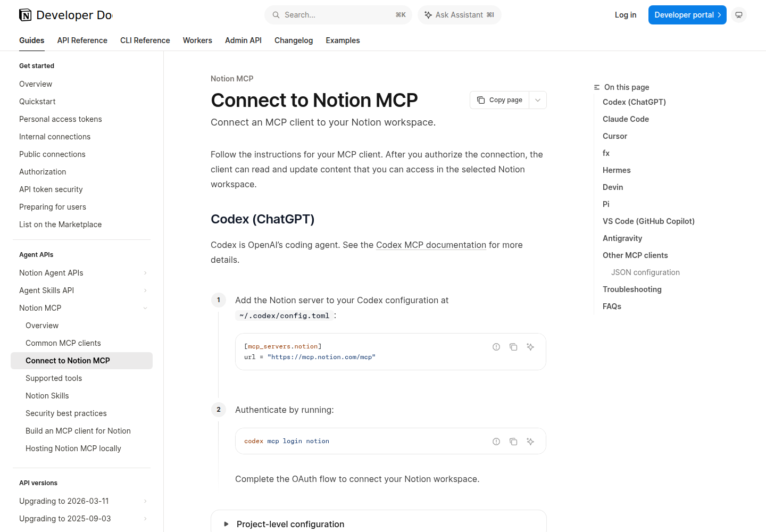Ask AI about the codex login command
The height and width of the screenshot is (532, 766).
tap(530, 442)
